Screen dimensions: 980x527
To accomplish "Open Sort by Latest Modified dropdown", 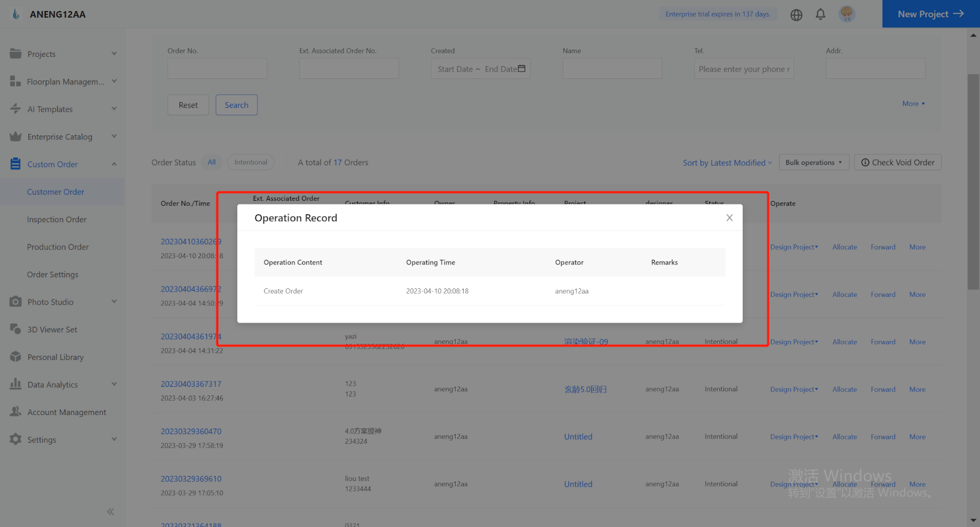I will 727,163.
